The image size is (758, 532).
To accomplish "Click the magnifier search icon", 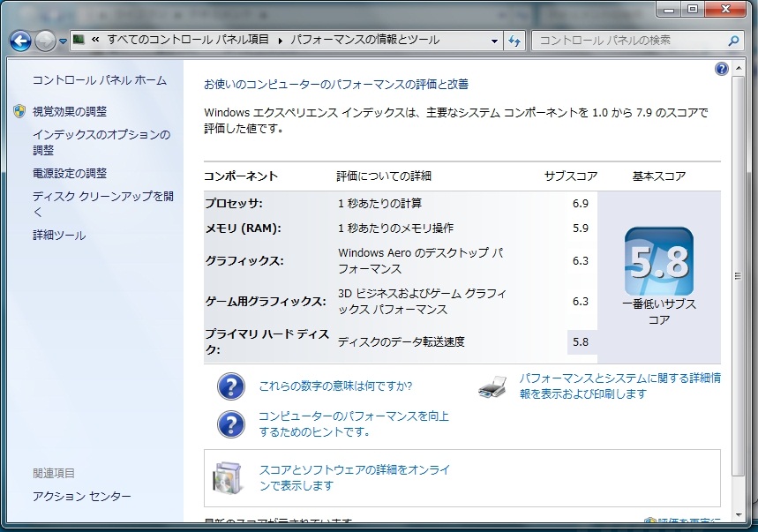I will (x=733, y=41).
